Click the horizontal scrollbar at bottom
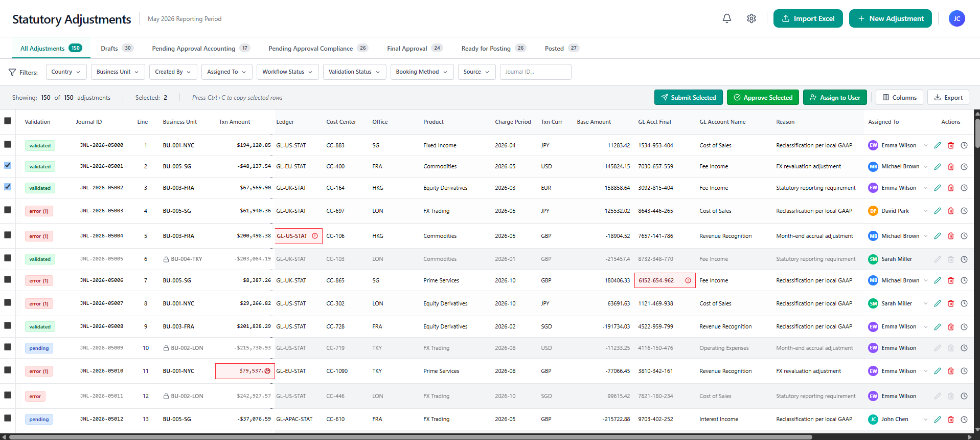980x440 pixels. coord(411,437)
